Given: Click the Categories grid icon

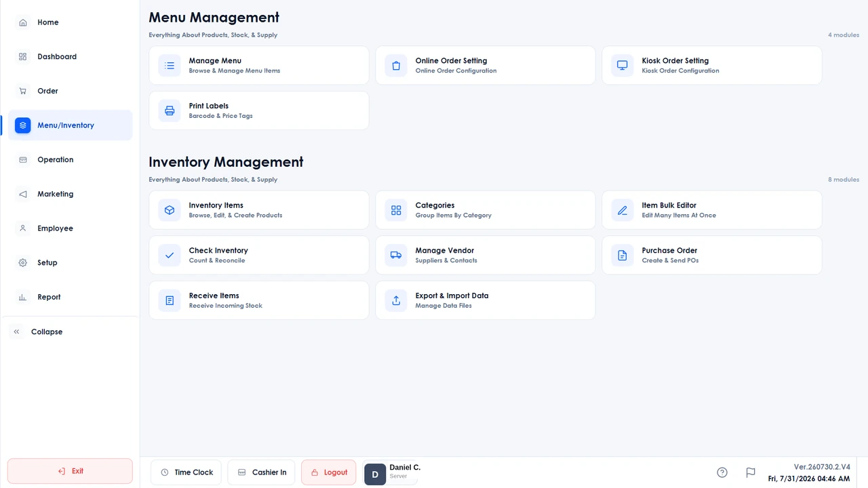Looking at the screenshot, I should [396, 210].
